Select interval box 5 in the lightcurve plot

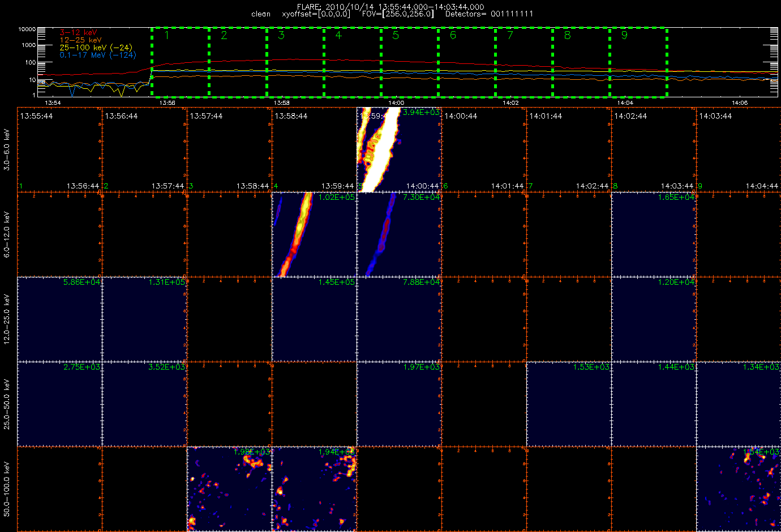pyautogui.click(x=409, y=62)
